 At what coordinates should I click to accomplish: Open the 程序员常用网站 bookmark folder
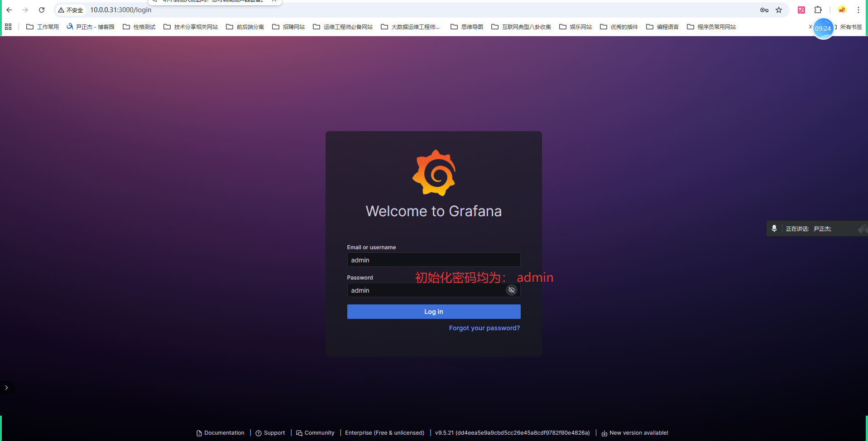[711, 27]
